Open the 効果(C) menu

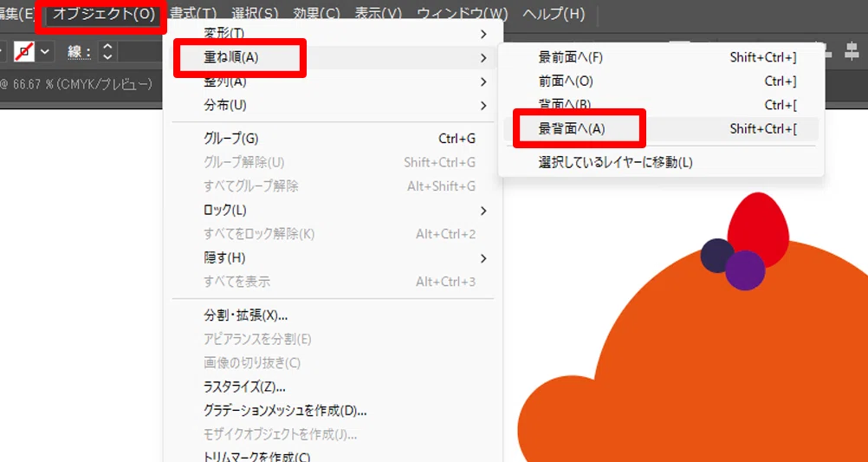click(x=316, y=13)
